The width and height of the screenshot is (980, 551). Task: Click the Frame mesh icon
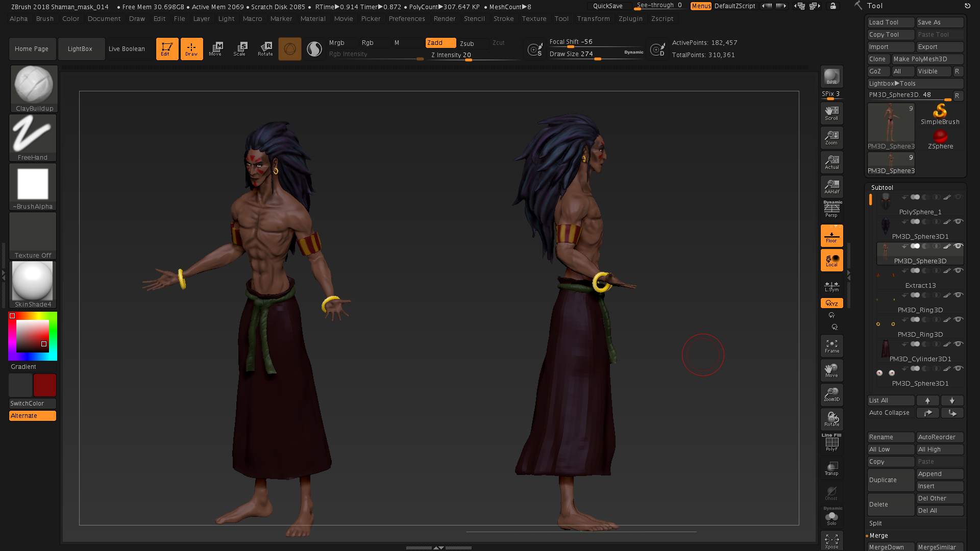[x=831, y=346]
